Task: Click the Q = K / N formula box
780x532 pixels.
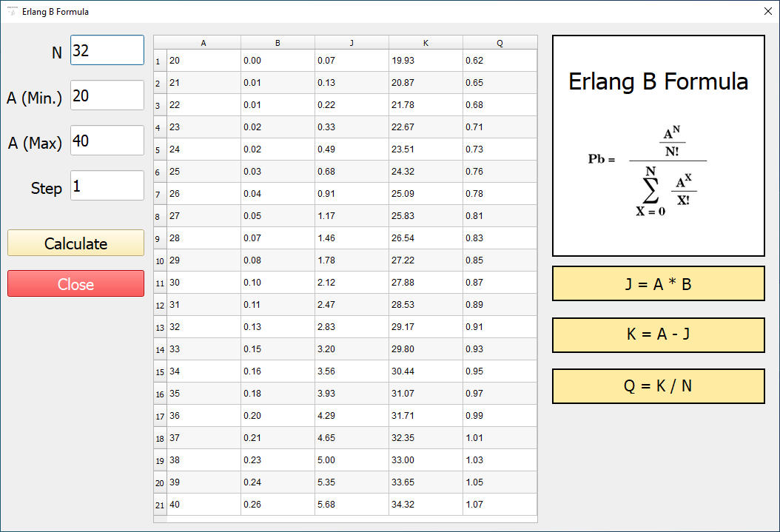Action: tap(658, 385)
